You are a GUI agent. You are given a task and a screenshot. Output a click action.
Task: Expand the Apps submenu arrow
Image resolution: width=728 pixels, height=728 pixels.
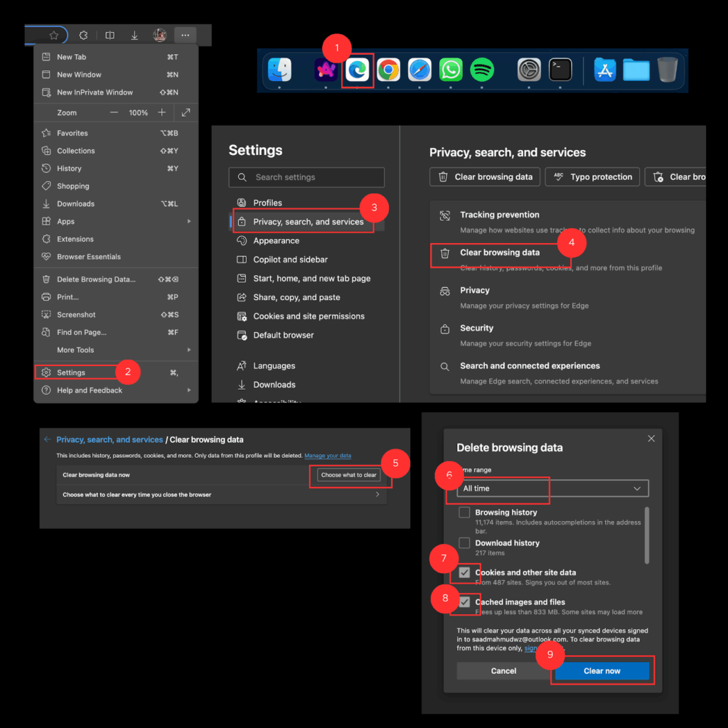(189, 222)
